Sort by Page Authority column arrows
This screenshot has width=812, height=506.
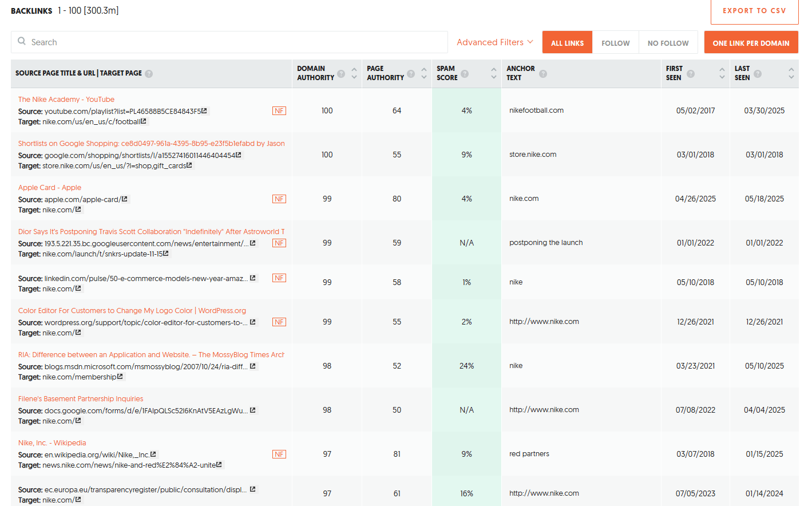[x=424, y=73]
